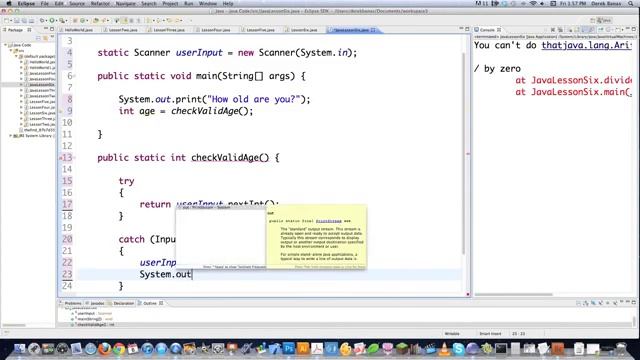Viewport: 640px width, 360px height.
Task: Click the error marker beside line 13
Action: (x=61, y=158)
